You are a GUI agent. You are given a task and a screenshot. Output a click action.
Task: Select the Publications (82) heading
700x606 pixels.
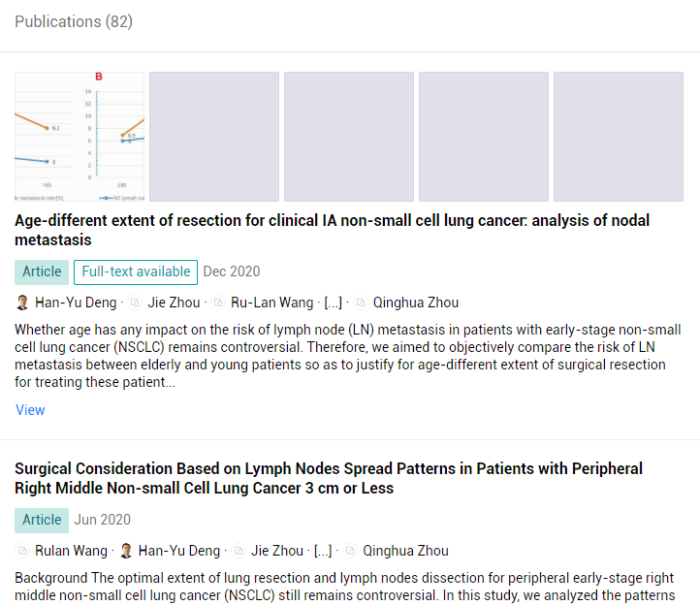tap(74, 21)
